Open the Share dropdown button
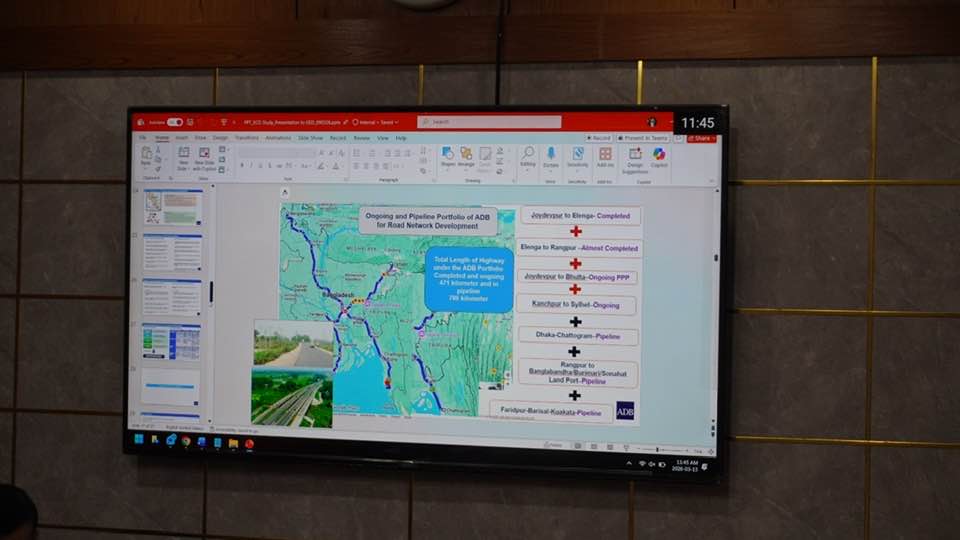960x540 pixels. pyautogui.click(x=702, y=138)
